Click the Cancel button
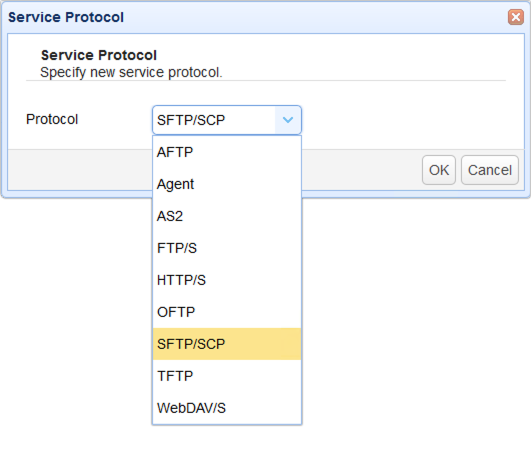The height and width of the screenshot is (451, 531). pos(490,170)
